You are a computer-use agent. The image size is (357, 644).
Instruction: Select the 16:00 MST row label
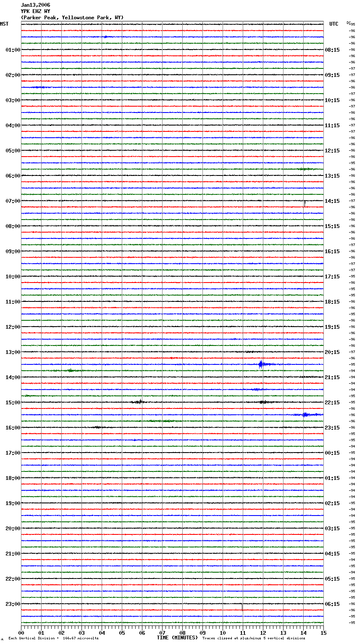pyautogui.click(x=13, y=428)
